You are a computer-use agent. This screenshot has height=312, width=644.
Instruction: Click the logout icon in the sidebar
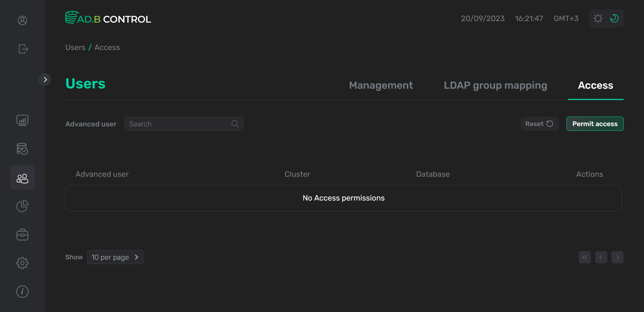pyautogui.click(x=22, y=49)
